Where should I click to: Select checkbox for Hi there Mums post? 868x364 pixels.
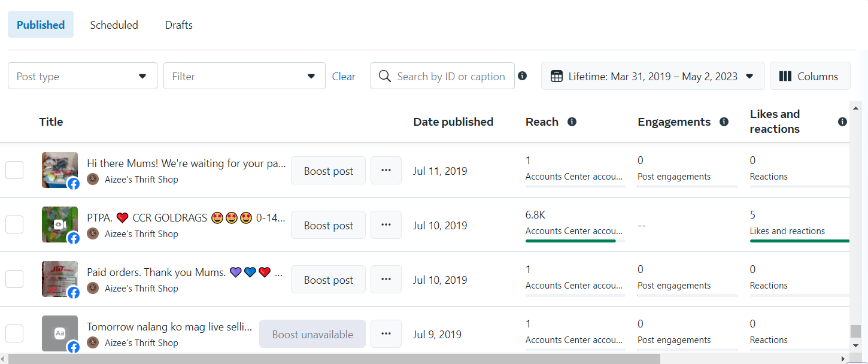point(14,170)
